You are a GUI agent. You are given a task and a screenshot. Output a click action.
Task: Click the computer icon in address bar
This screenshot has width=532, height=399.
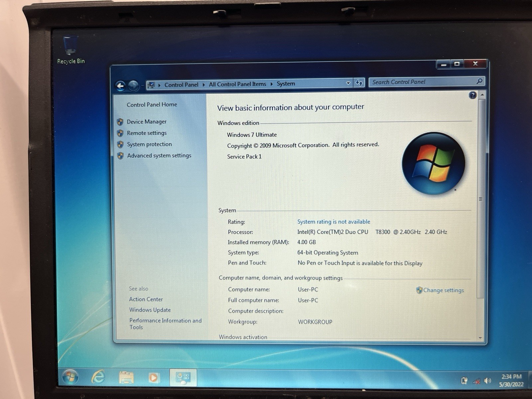tap(151, 85)
